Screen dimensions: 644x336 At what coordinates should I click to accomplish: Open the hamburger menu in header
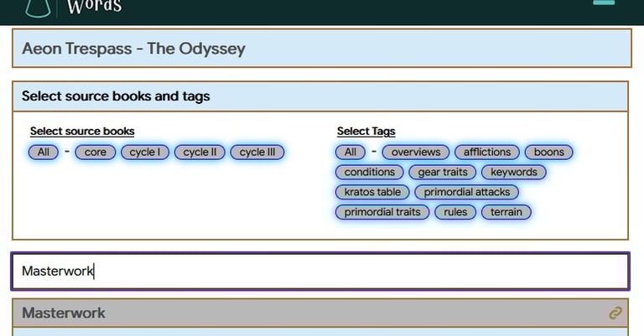[604, 3]
